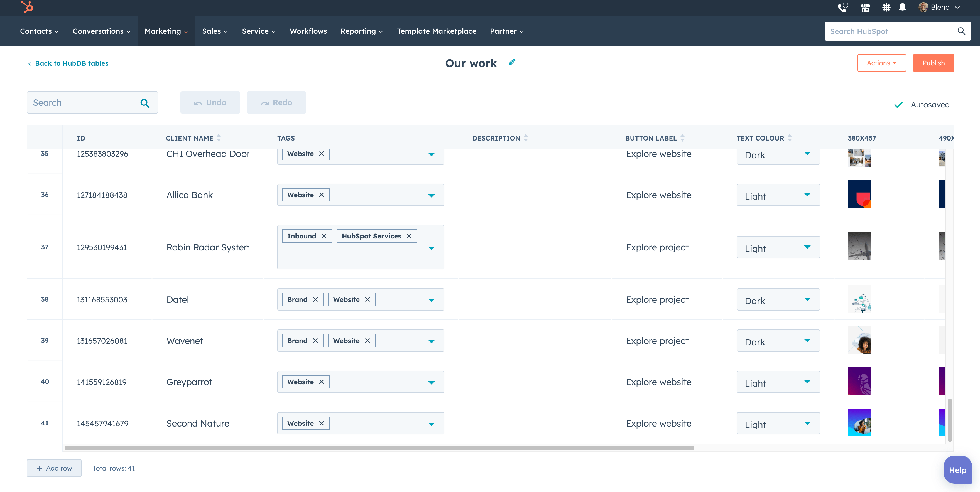Open the marketplace store icon

(865, 7)
